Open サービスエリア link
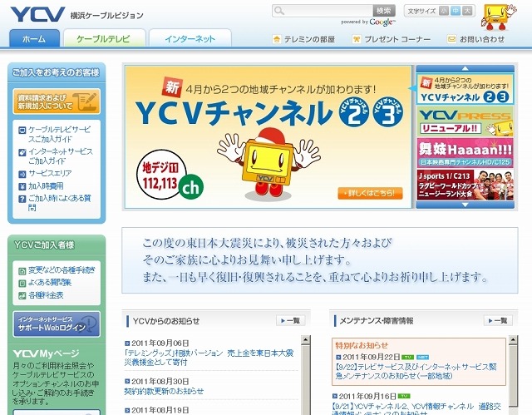Image resolution: width=532 pixels, height=415 pixels. click(x=50, y=174)
